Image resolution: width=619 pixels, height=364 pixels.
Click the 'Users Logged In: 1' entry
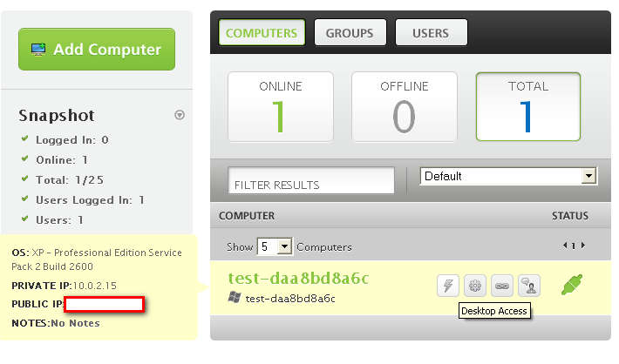pyautogui.click(x=90, y=200)
